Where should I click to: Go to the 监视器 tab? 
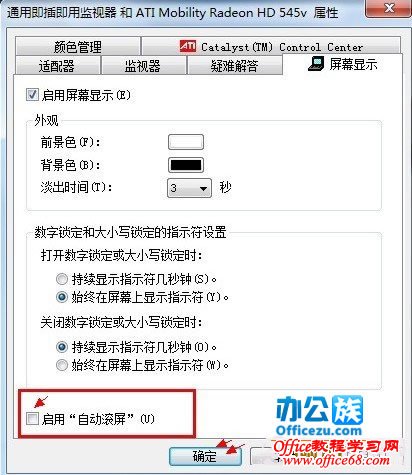click(143, 66)
